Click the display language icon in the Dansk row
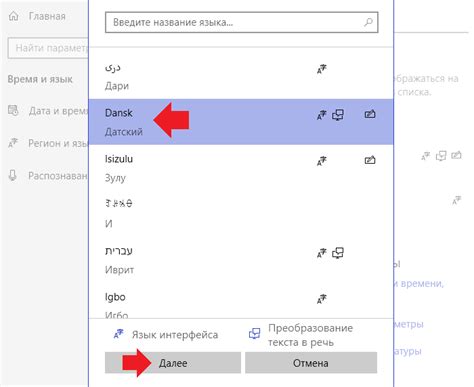 (x=322, y=115)
